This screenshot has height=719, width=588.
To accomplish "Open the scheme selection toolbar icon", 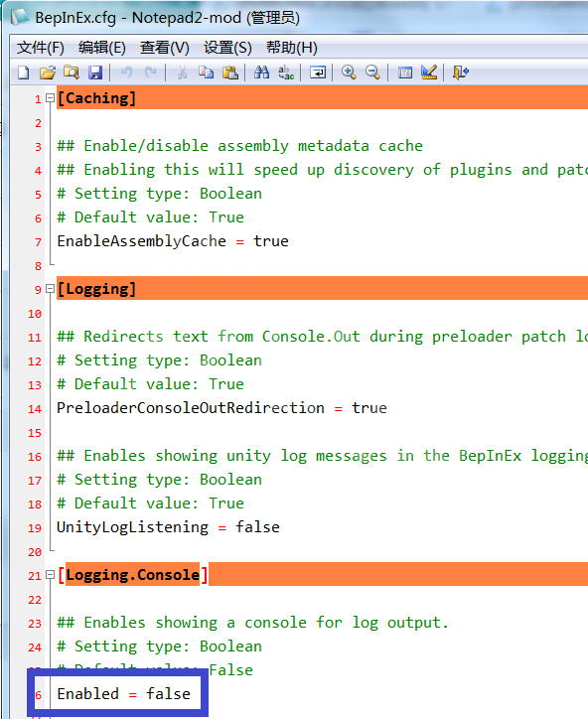I will 405,72.
